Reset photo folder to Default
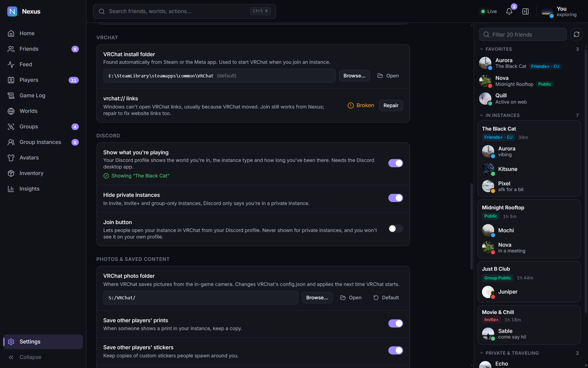Image resolution: width=588 pixels, height=368 pixels. [386, 298]
